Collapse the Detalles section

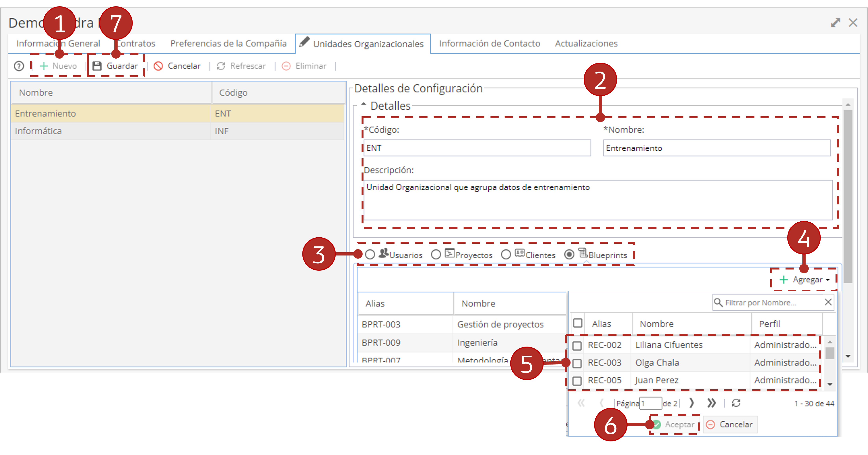click(363, 104)
